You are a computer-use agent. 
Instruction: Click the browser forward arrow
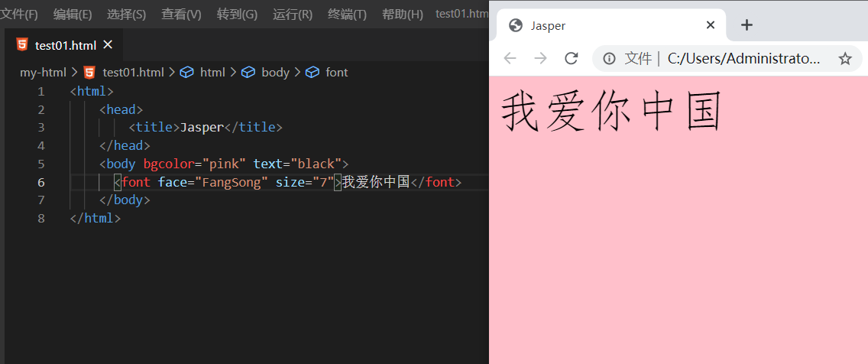[540, 59]
